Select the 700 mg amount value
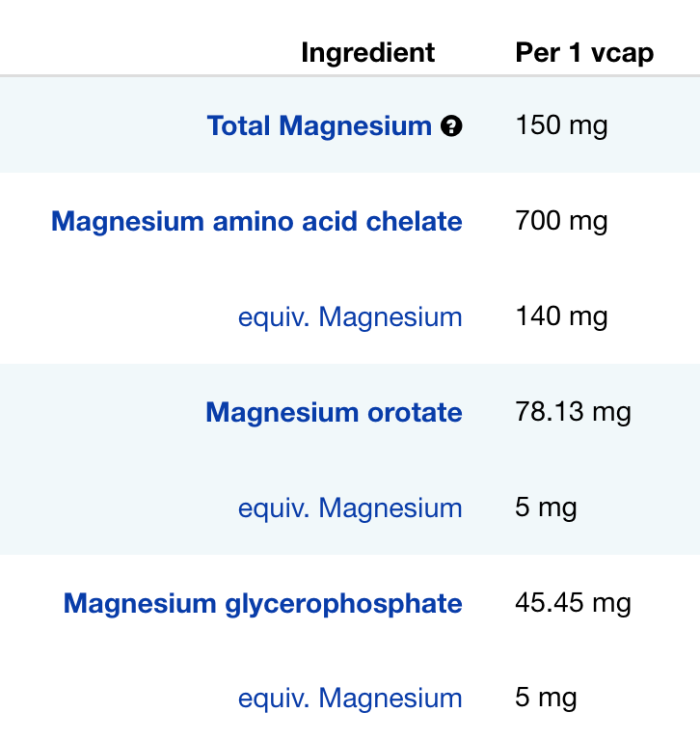The height and width of the screenshot is (741, 700). [561, 222]
